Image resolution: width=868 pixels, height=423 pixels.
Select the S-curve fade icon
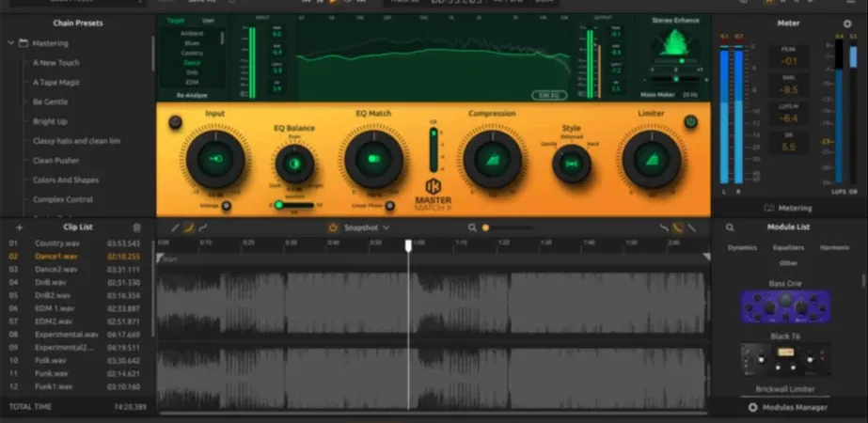[x=203, y=227]
